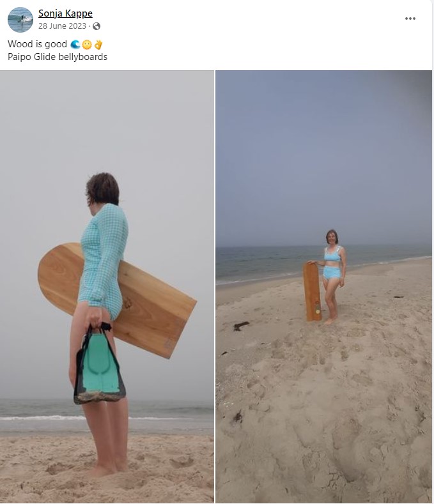Open Sonja Kappe's profile picture avatar

click(x=20, y=20)
